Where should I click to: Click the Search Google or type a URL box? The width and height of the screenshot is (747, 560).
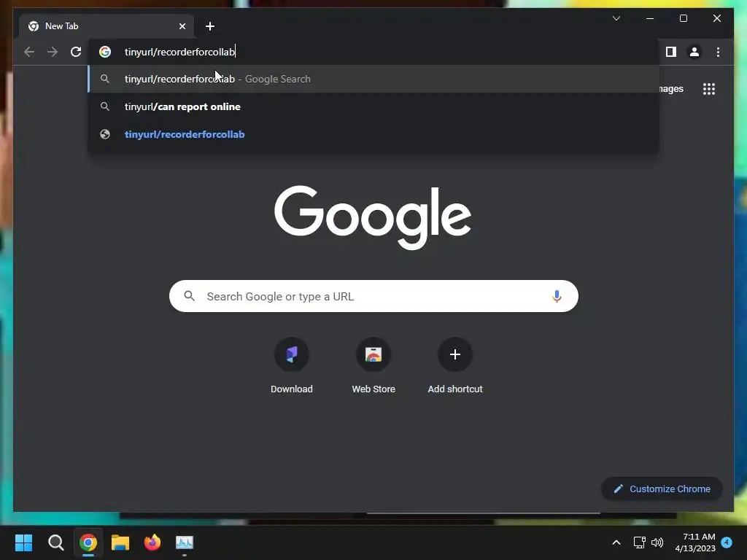click(373, 296)
